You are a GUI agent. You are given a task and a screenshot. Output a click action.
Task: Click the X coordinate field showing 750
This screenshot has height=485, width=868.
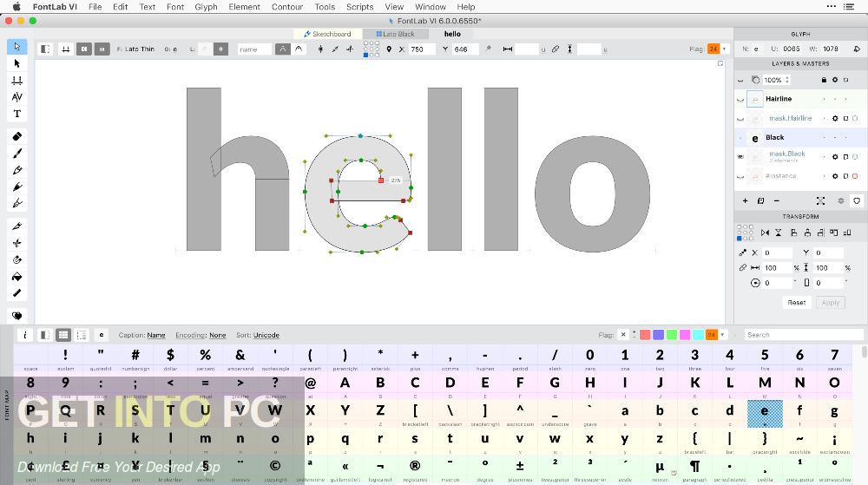pyautogui.click(x=421, y=49)
